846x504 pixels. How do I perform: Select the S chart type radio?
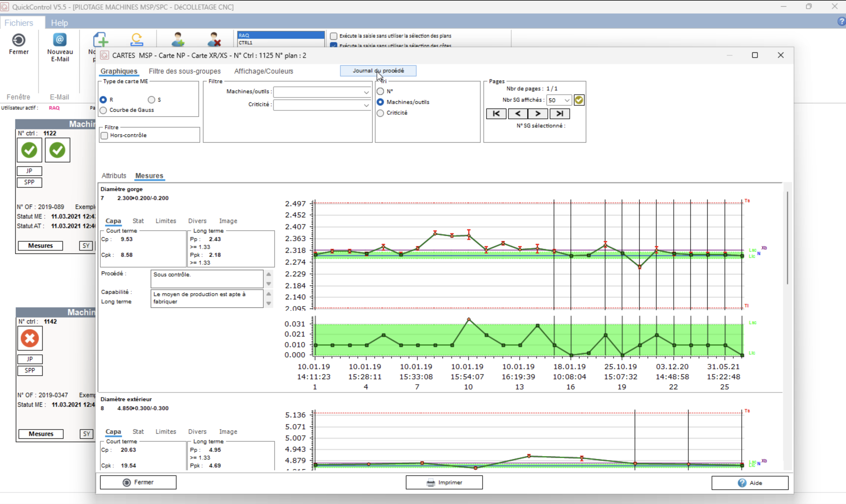151,99
